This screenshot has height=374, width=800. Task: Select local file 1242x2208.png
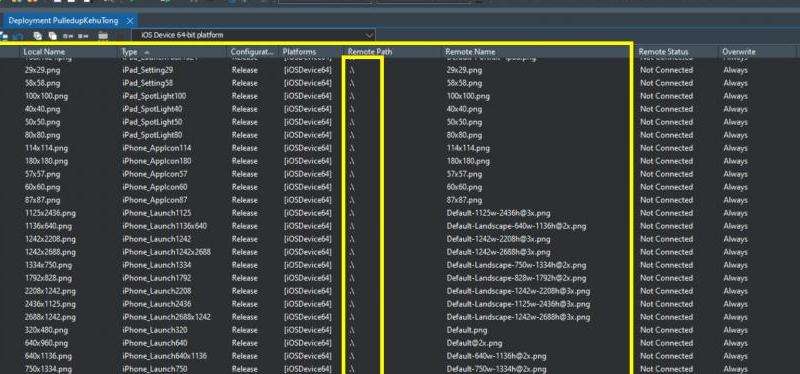click(x=50, y=239)
